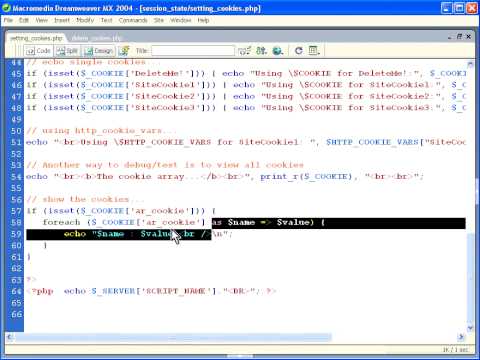The height and width of the screenshot is (360, 480).
Task: Click highlighted "as $name => $value)" text
Action: click(263, 222)
